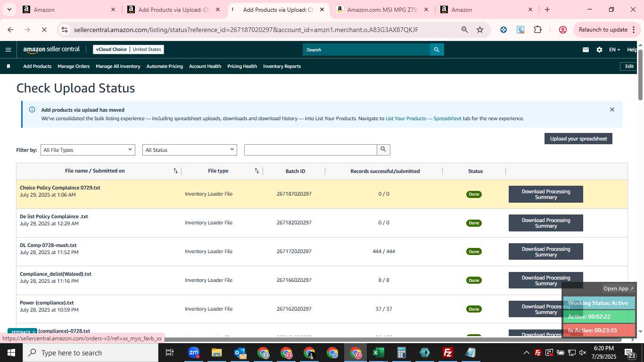Viewport: 644px width, 362px height.
Task: Click the search button next to filter field
Action: click(x=383, y=149)
